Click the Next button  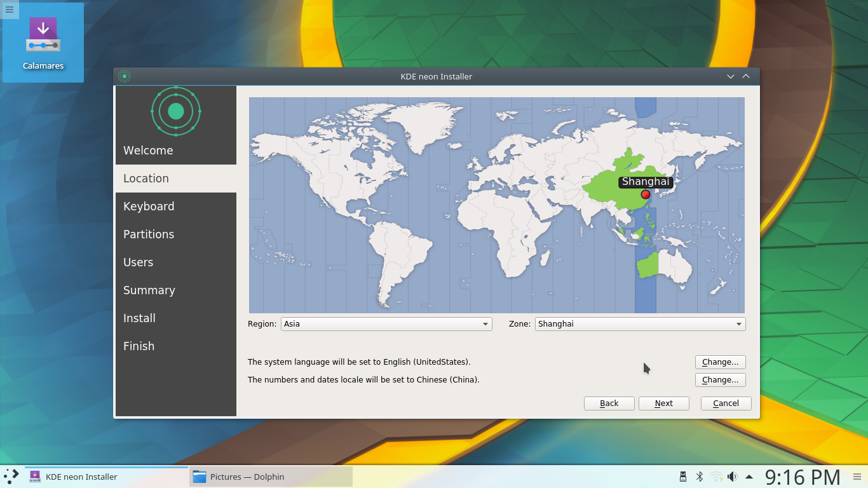coord(664,403)
